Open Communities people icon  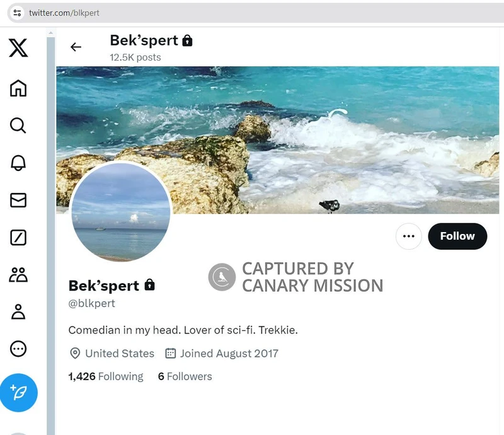(18, 274)
